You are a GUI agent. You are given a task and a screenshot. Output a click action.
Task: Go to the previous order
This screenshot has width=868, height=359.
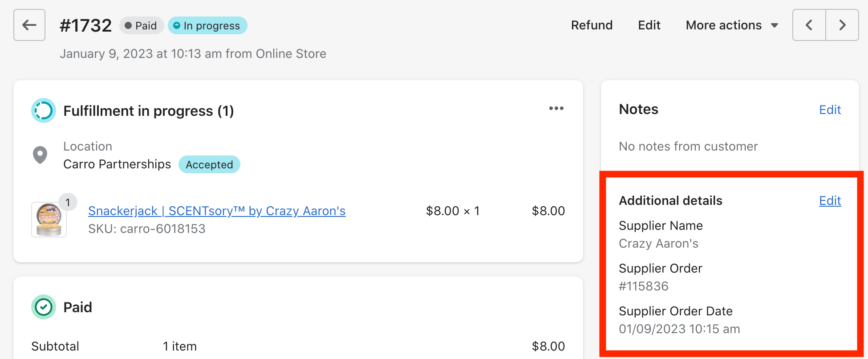coord(809,25)
